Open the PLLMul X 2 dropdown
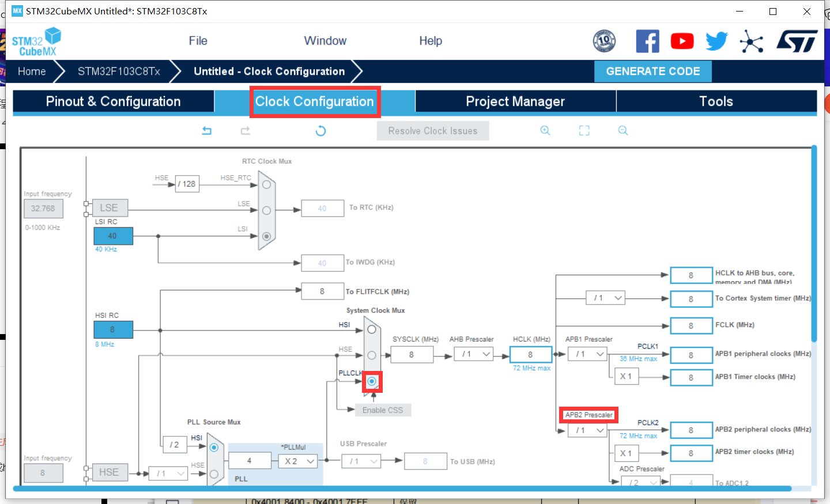 298,461
